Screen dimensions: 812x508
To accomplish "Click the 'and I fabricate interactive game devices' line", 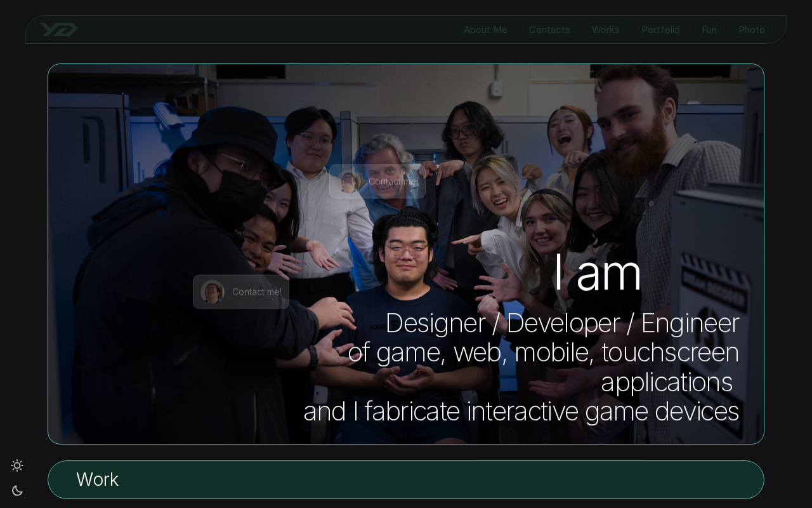I will pos(521,411).
